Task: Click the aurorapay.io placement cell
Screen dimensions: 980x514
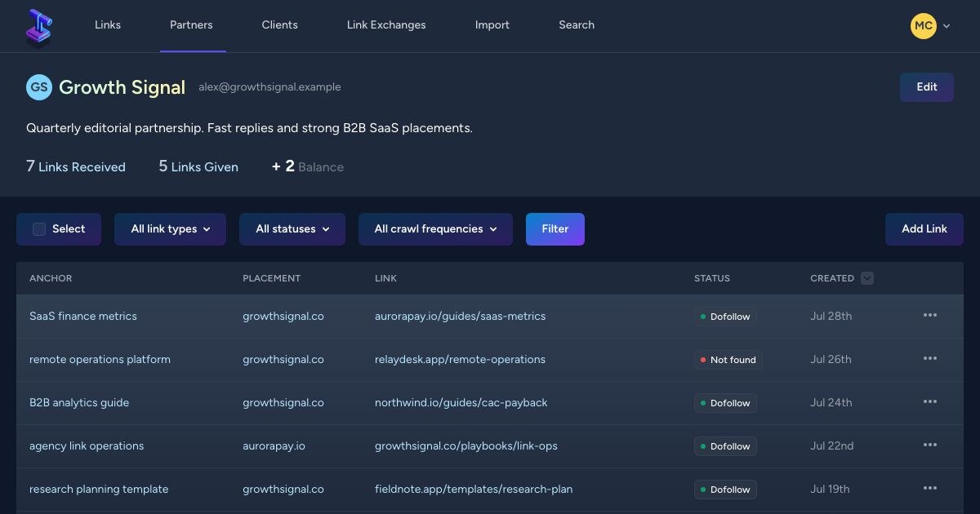Action: pyautogui.click(x=274, y=445)
